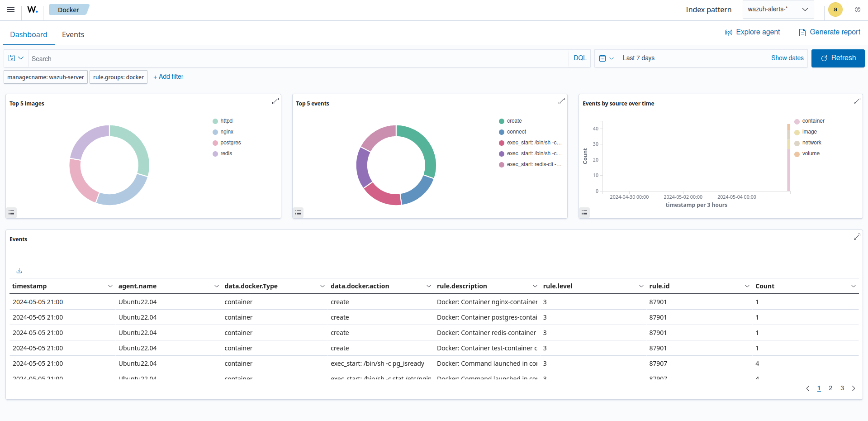This screenshot has width=868, height=421.
Task: Hide the httpd slice via its legend entry
Action: [226, 121]
